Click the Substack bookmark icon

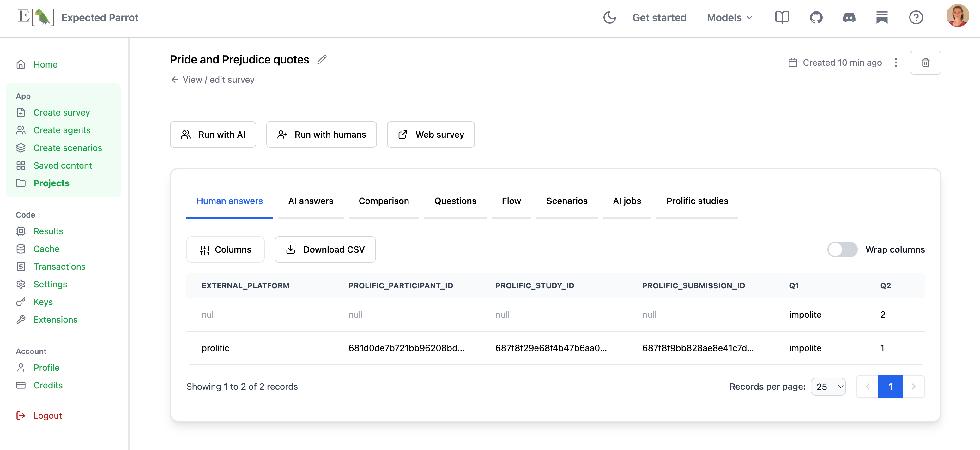click(x=882, y=17)
